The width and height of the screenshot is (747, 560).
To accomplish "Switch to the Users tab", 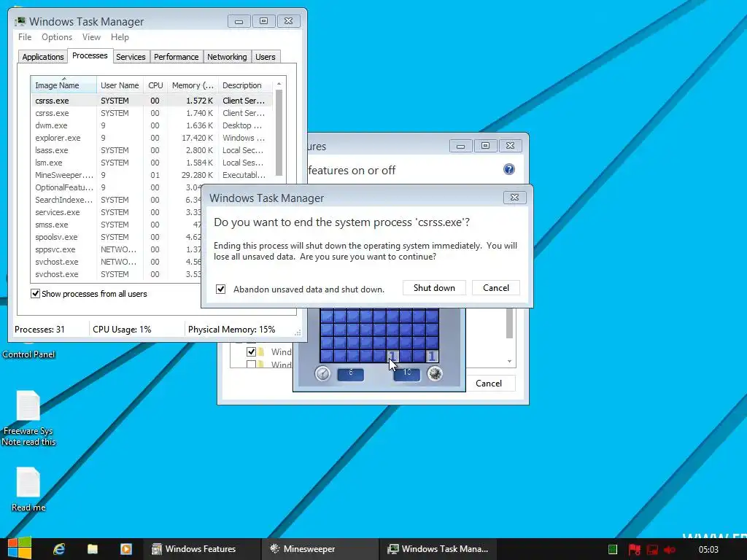I will click(266, 57).
